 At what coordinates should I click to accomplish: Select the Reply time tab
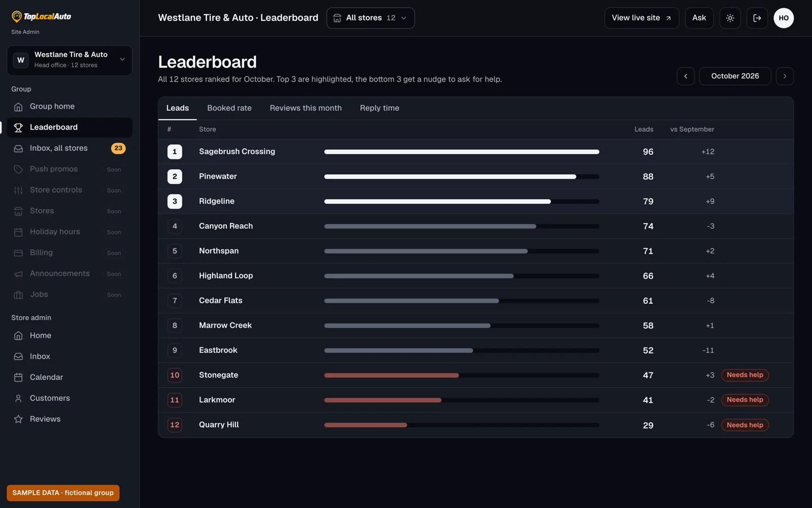(380, 108)
